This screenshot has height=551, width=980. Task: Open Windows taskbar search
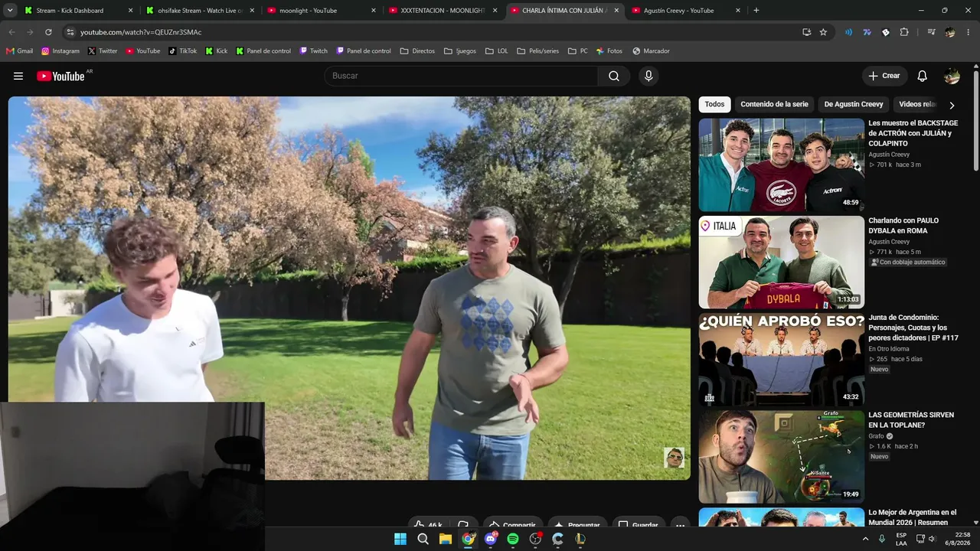423,539
